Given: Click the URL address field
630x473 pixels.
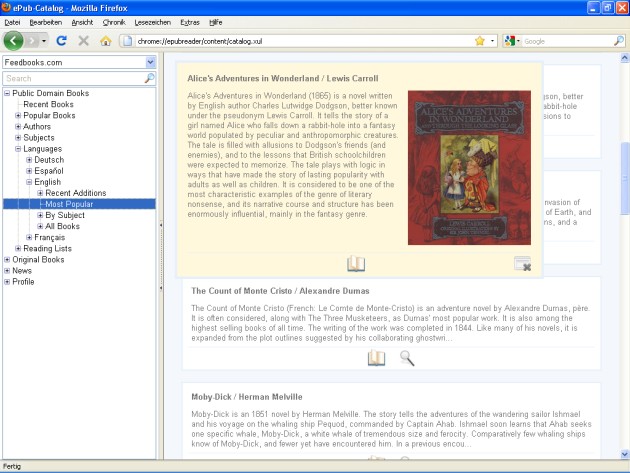Looking at the screenshot, I should coord(303,41).
